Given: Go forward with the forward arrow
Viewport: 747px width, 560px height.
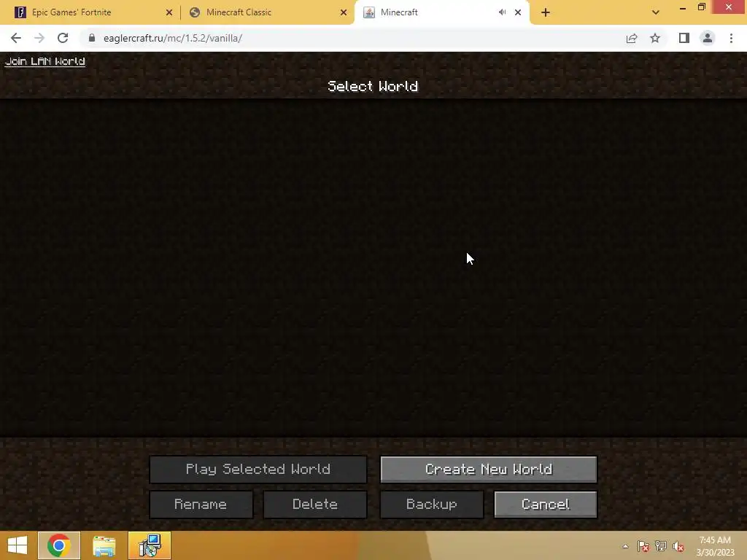Looking at the screenshot, I should point(39,38).
